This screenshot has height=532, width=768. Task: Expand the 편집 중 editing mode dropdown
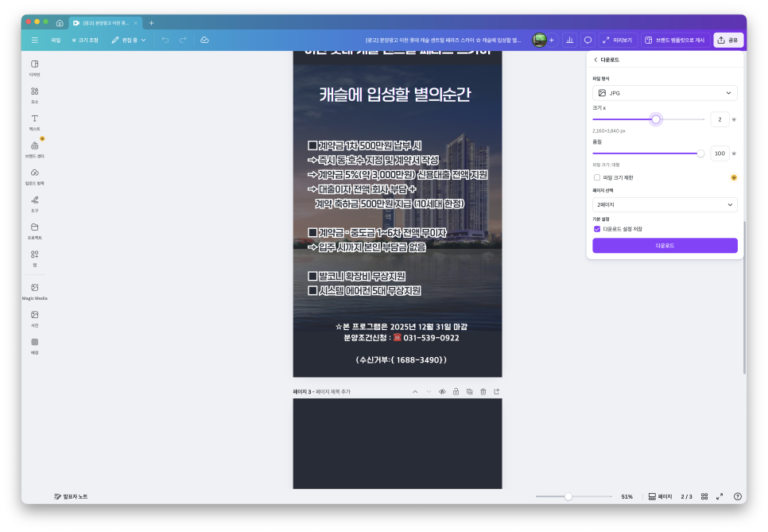pos(129,41)
